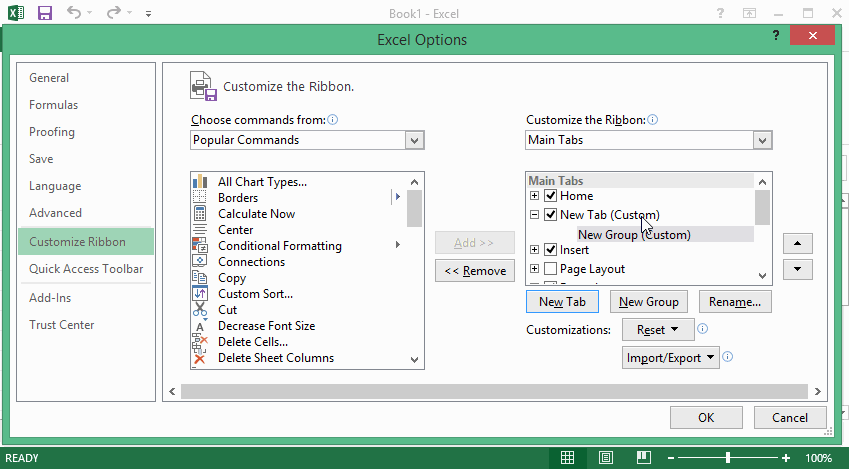849x469 pixels.
Task: Uncheck the Home tab checkbox
Action: (551, 197)
